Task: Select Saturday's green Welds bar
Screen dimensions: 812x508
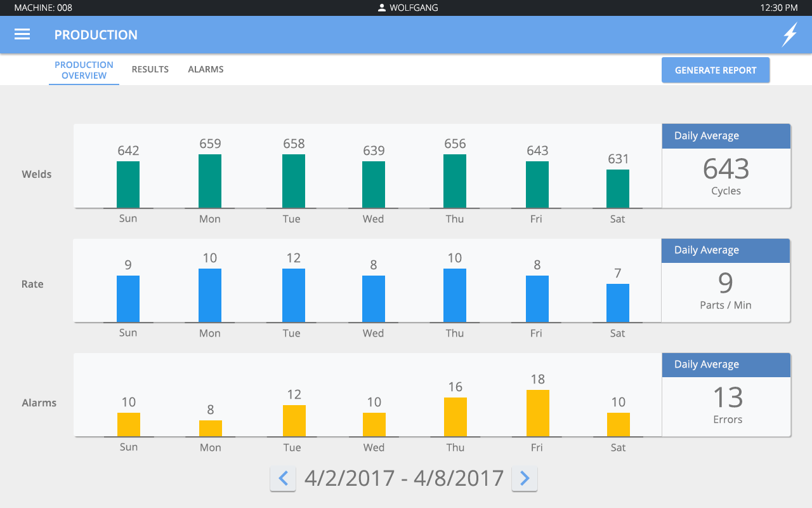Action: (x=618, y=189)
